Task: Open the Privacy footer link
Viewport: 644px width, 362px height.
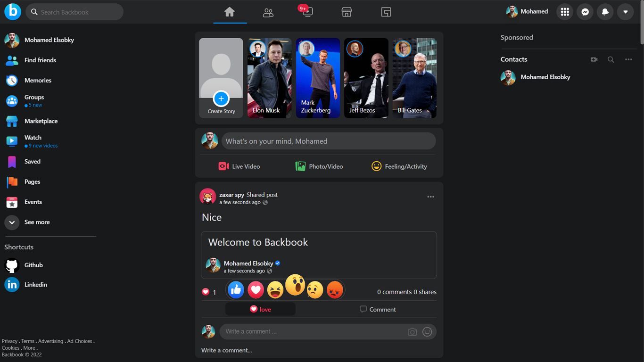Action: (9, 341)
